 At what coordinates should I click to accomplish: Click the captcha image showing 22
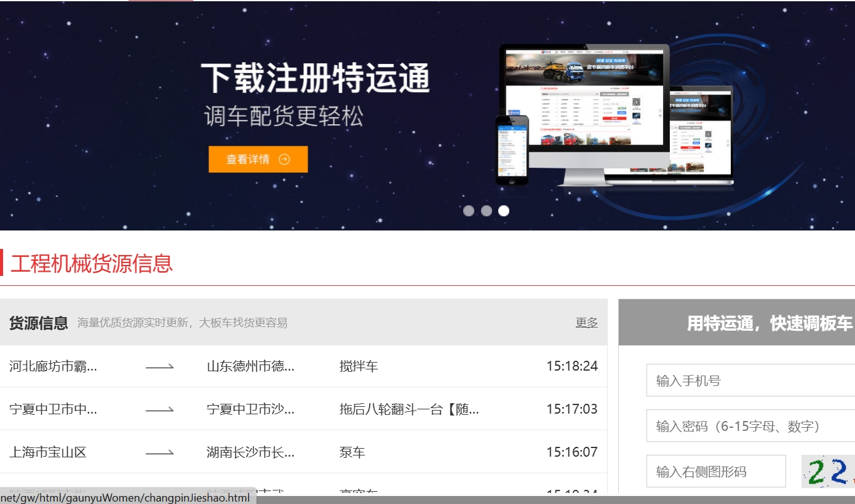pyautogui.click(x=830, y=470)
